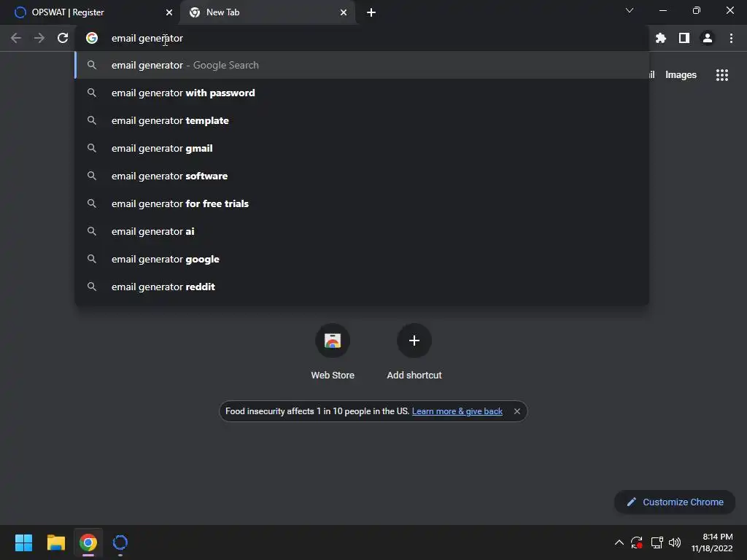Viewport: 747px width, 560px height.
Task: Reload the current page
Action: [x=63, y=38]
